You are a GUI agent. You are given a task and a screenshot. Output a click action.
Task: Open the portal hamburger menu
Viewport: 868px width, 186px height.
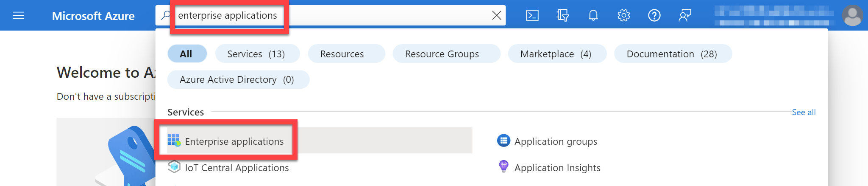coord(18,16)
